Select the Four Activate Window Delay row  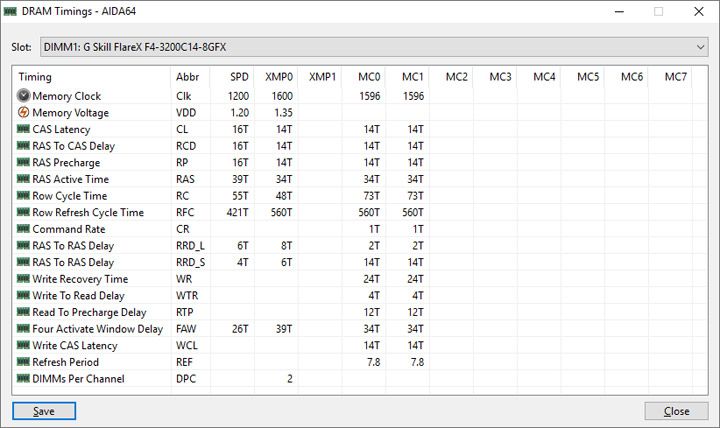coord(360,329)
